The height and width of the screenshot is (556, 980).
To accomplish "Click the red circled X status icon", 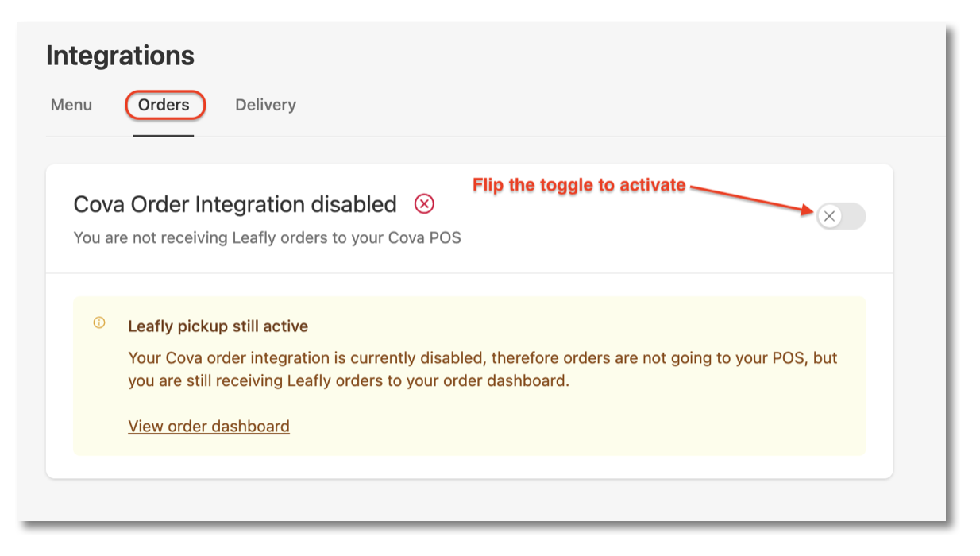I will click(425, 204).
